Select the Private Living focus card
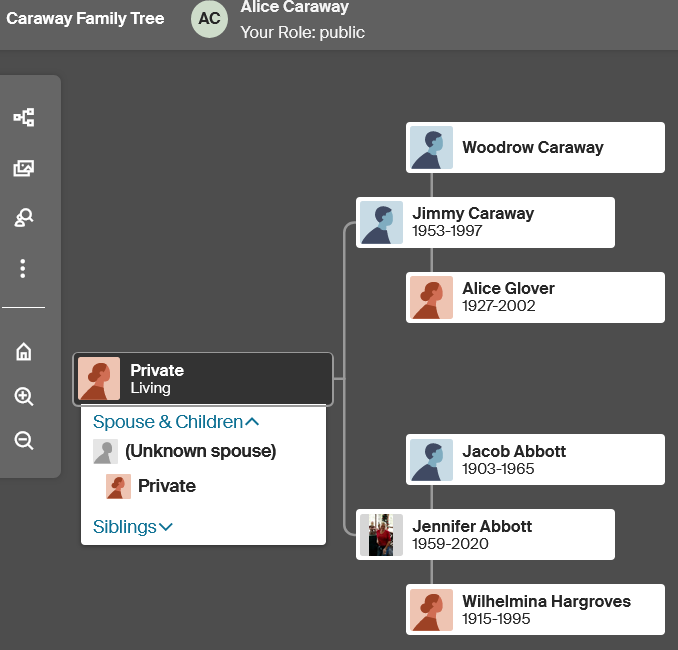 [203, 379]
